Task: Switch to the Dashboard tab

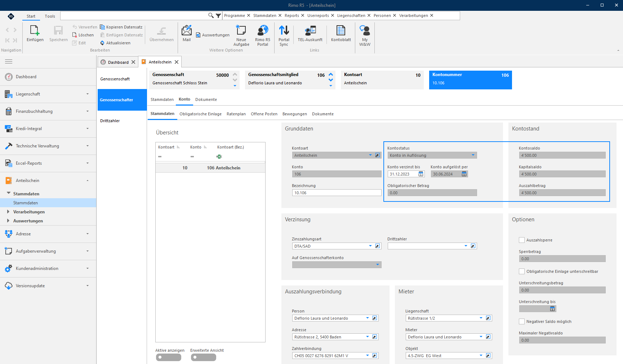Action: tap(118, 62)
